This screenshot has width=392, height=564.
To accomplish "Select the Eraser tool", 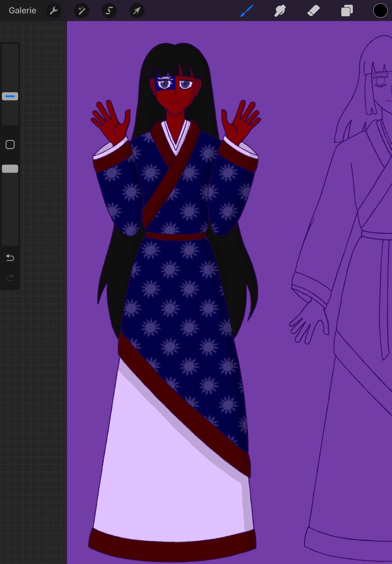I will [x=313, y=10].
